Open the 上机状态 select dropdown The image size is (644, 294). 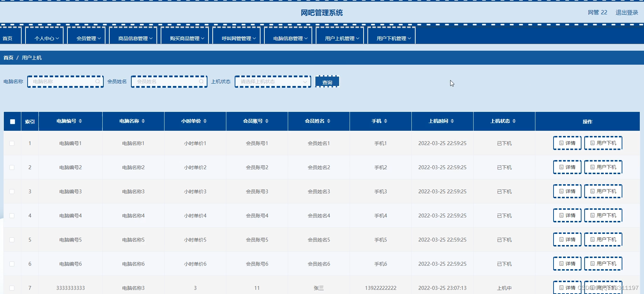(x=273, y=81)
